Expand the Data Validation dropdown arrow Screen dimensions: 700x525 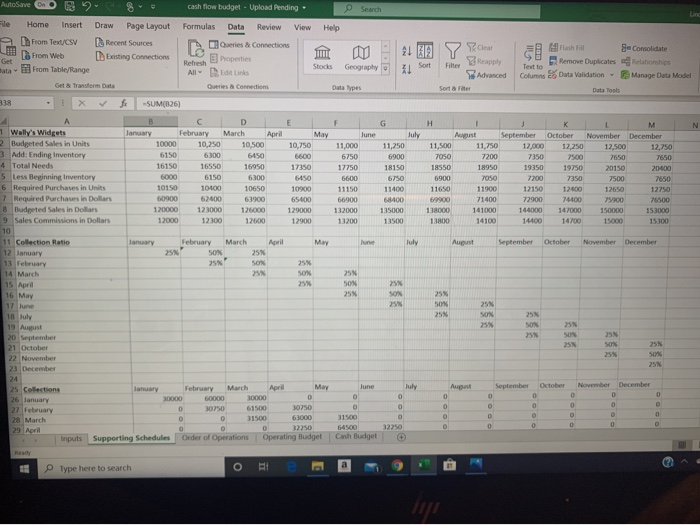612,75
